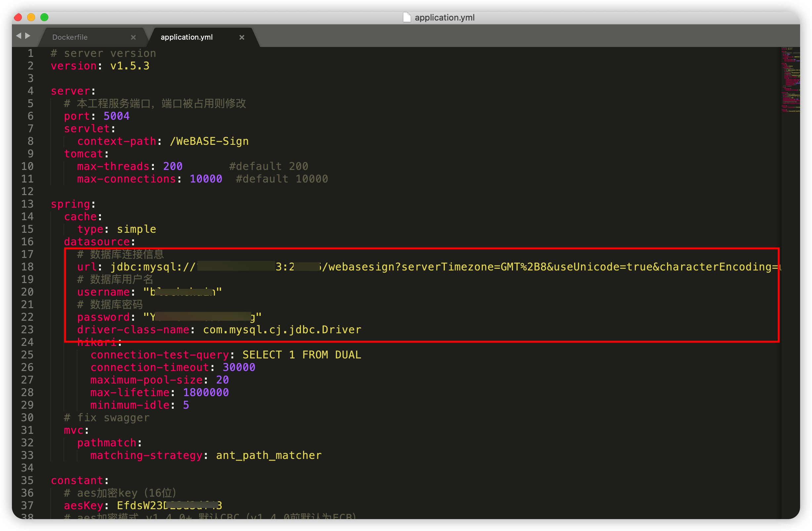Click the green fullscreen window button

(44, 17)
